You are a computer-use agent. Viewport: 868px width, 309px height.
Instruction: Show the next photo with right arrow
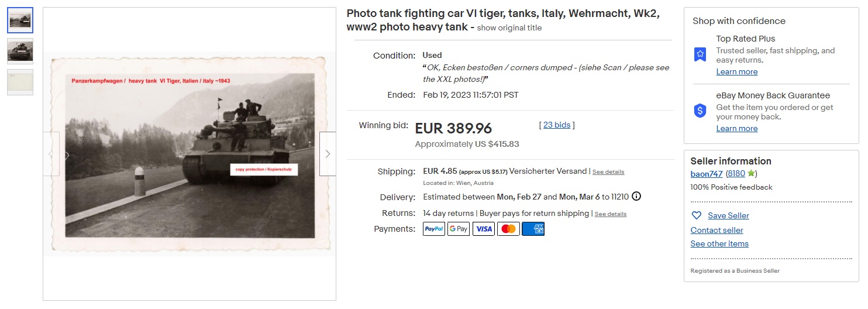pyautogui.click(x=328, y=154)
